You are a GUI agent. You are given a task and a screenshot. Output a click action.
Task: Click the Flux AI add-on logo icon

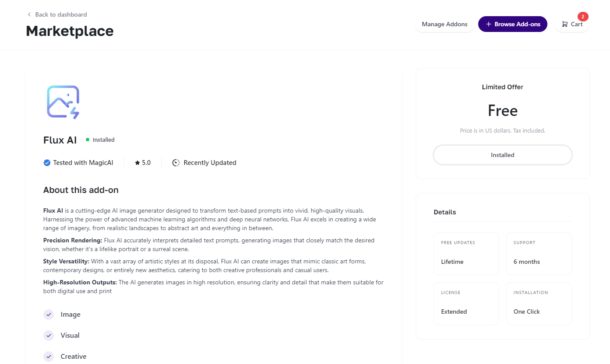63,102
